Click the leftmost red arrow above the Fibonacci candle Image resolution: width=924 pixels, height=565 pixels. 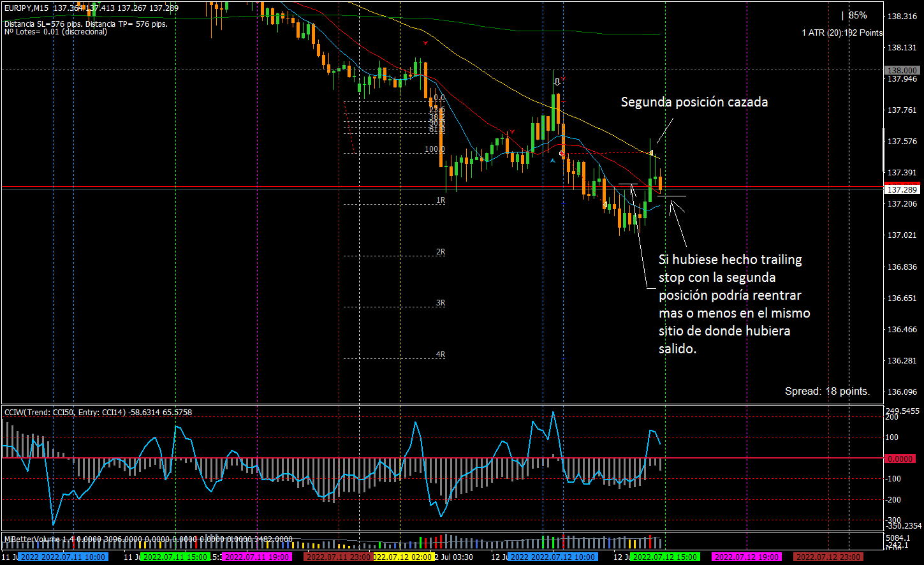click(426, 43)
